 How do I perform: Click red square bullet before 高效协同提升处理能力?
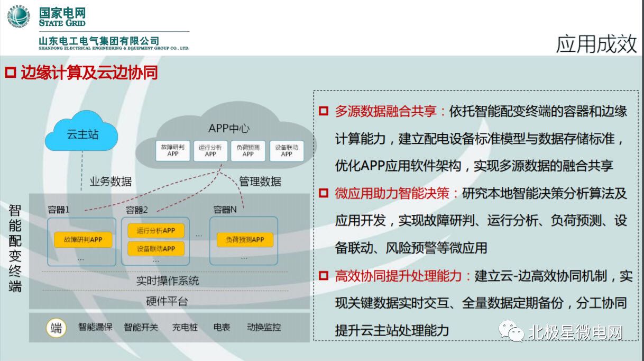pos(324,276)
